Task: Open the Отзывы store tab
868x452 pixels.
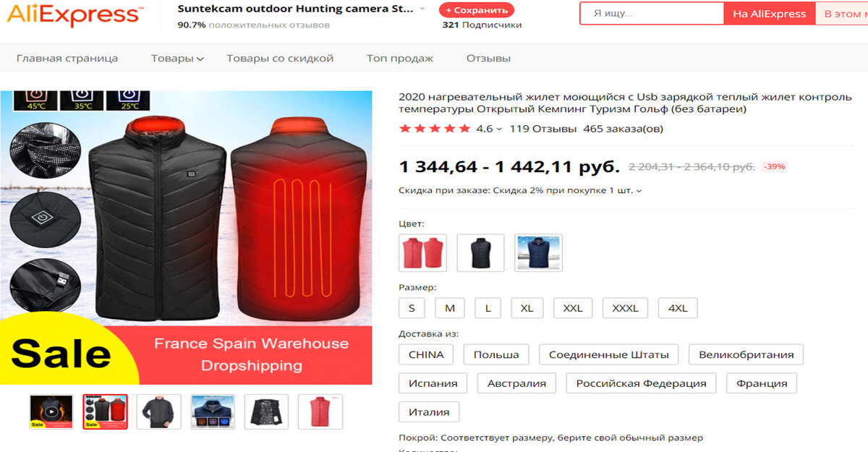Action: click(488, 59)
